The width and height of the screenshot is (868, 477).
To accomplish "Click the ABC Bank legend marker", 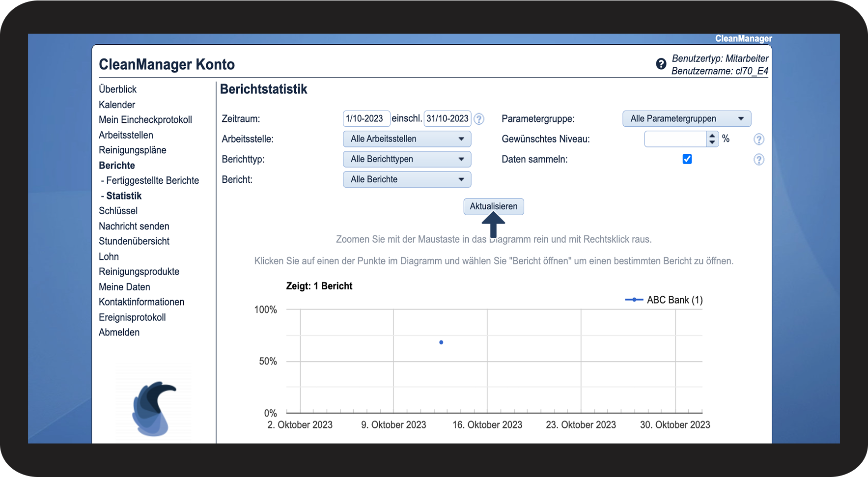I will tap(634, 300).
